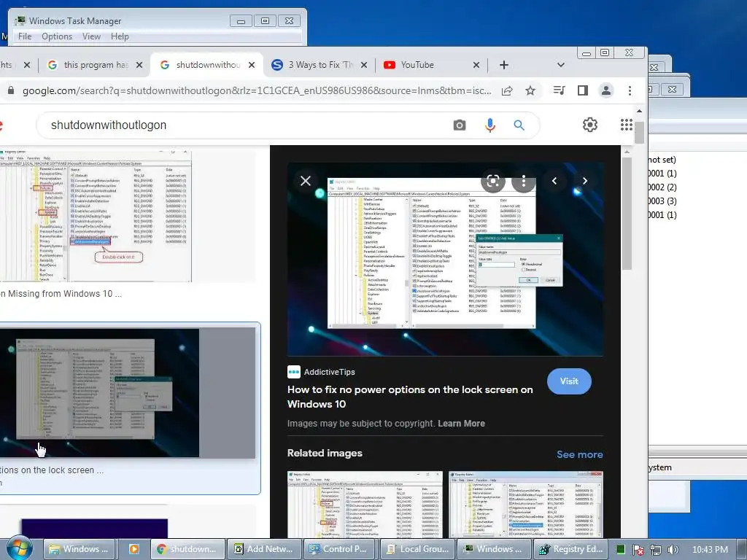Viewport: 747px width, 560px height.
Task: Click the Chrome address bar URL
Action: 256,90
